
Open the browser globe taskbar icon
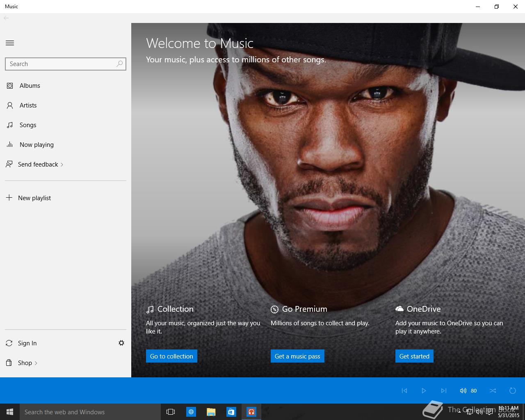191,412
